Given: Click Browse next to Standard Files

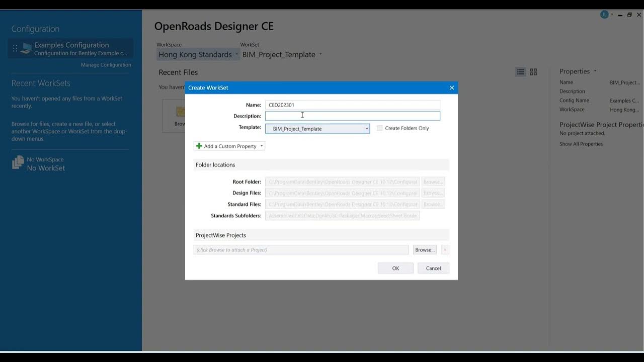Looking at the screenshot, I should click(433, 204).
